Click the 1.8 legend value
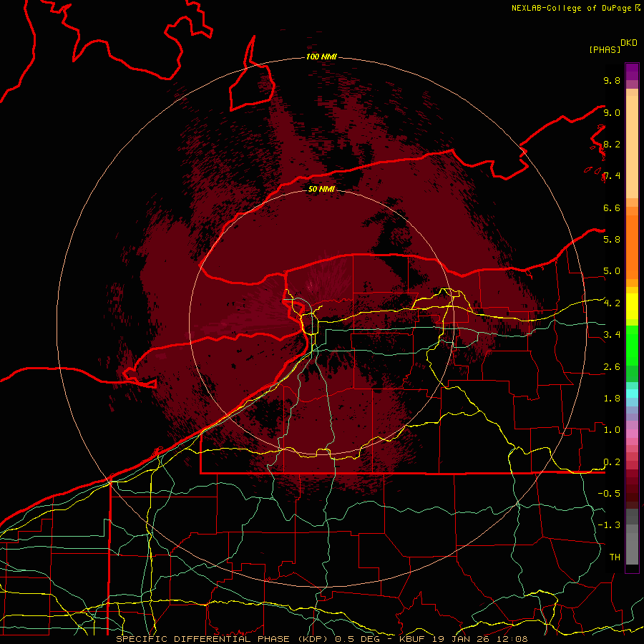Viewport: 644px width, 644px height. [612, 399]
